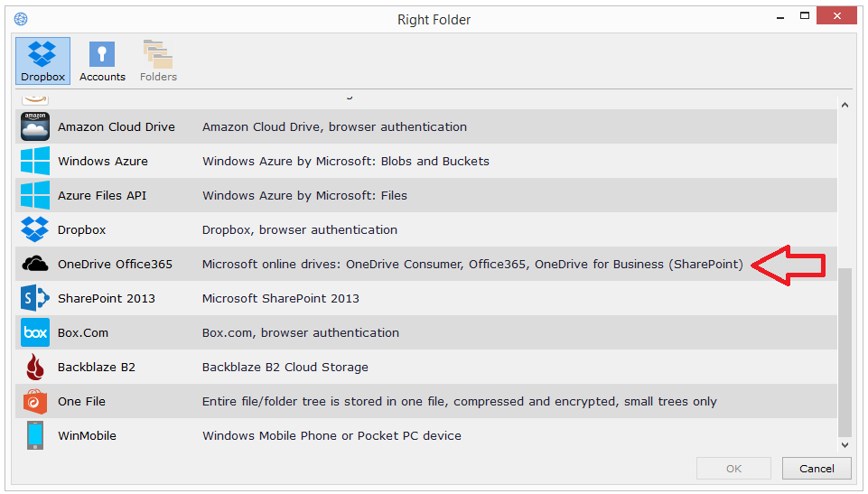
Task: Click the Azure Files API icon
Action: tap(35, 196)
